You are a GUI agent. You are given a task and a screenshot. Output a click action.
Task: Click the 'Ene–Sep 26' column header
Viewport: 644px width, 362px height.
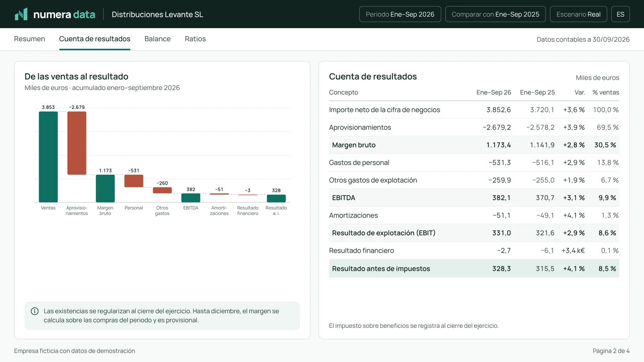494,93
